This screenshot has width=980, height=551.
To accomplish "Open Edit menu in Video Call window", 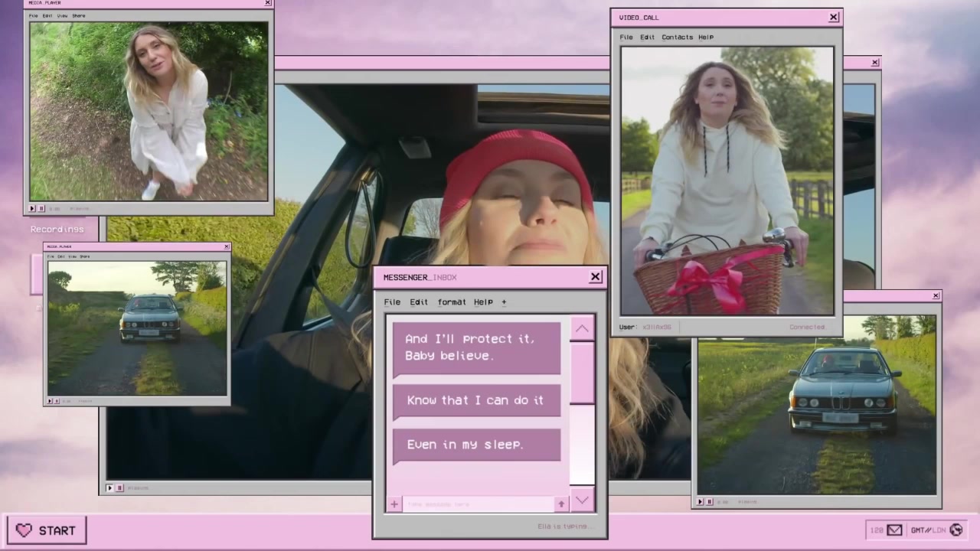I will tap(648, 37).
